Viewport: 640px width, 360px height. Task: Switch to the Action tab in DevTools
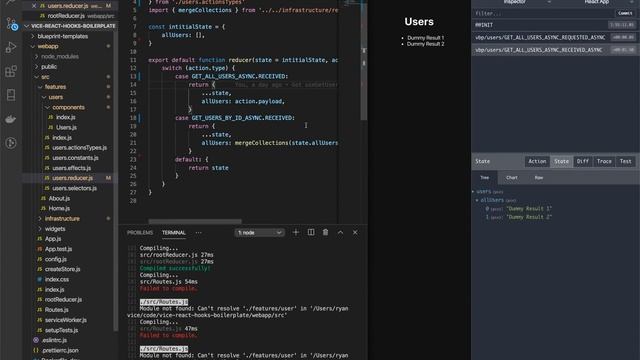[x=537, y=161]
